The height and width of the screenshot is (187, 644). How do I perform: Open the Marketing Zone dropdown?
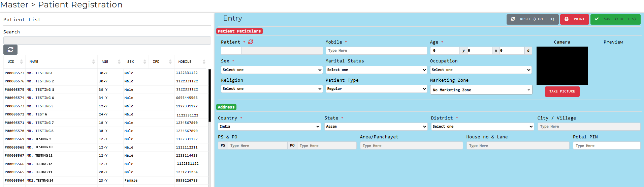point(481,90)
